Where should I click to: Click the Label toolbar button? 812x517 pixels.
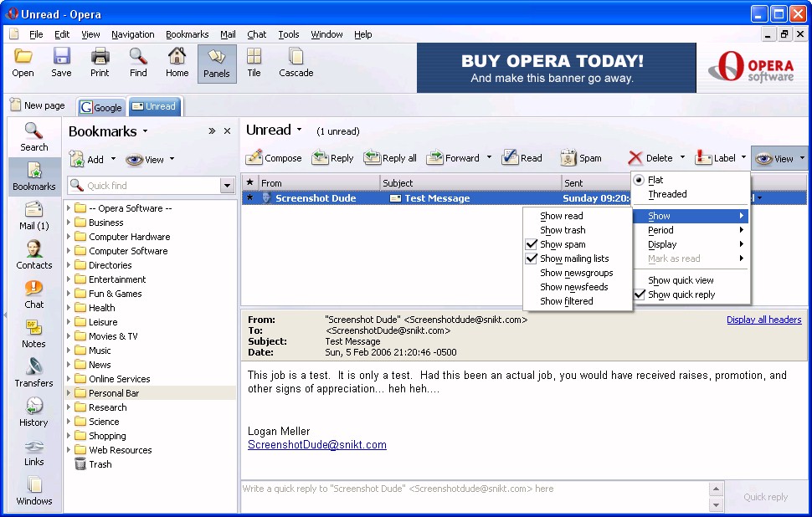[715, 158]
